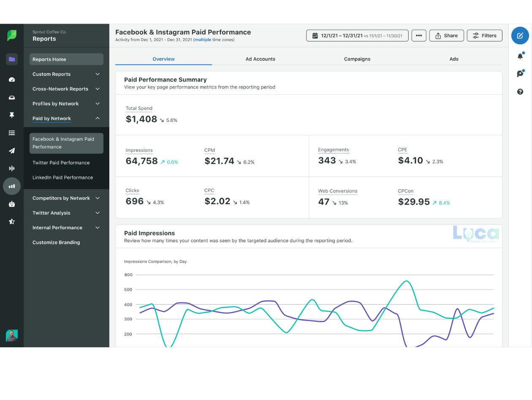Click the Impressions metric label
The width and height of the screenshot is (532, 400).
tap(139, 150)
